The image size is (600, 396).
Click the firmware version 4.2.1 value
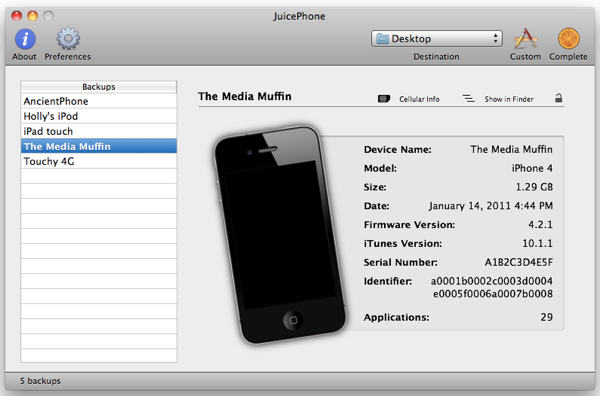pyautogui.click(x=540, y=225)
